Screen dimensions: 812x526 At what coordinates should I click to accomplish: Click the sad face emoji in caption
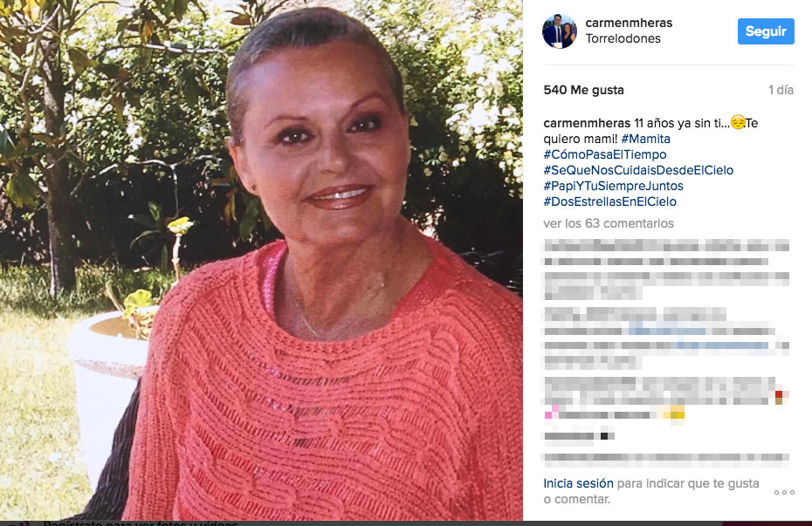click(x=738, y=123)
